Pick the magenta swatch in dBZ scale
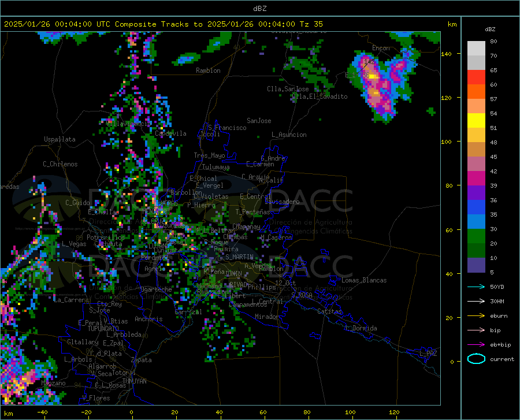The height and width of the screenshot is (420, 520). 476,179
